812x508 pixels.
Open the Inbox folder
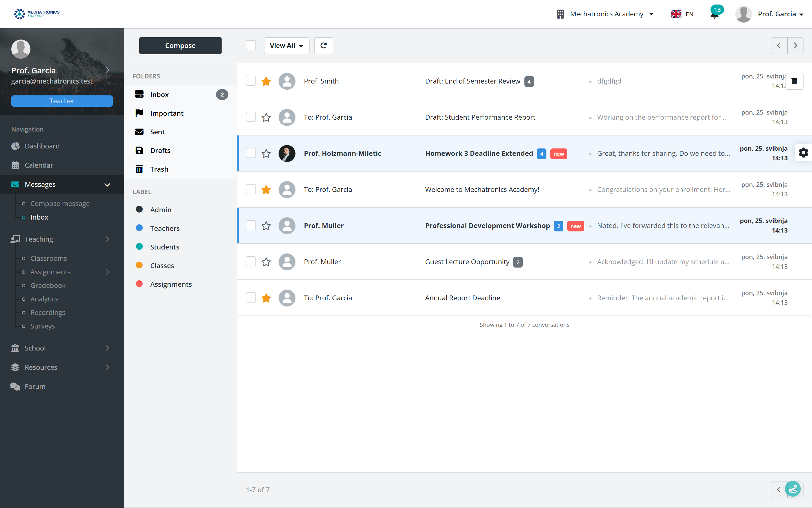[x=180, y=95]
